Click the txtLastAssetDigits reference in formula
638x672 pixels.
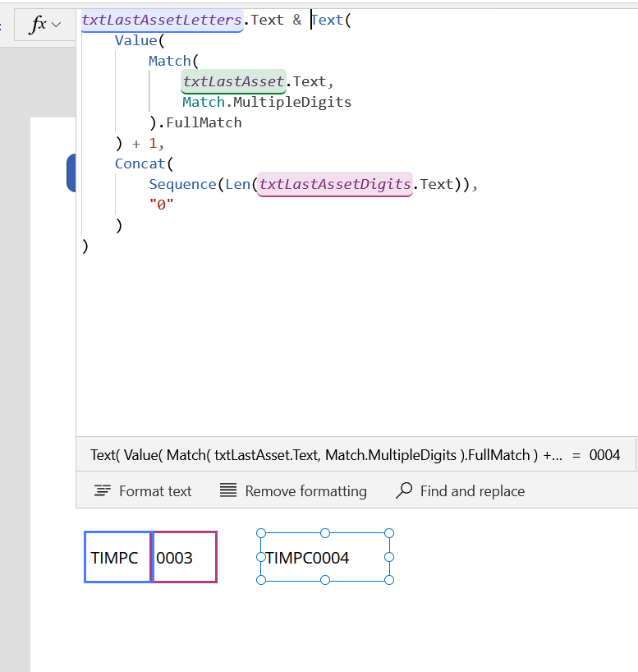334,184
